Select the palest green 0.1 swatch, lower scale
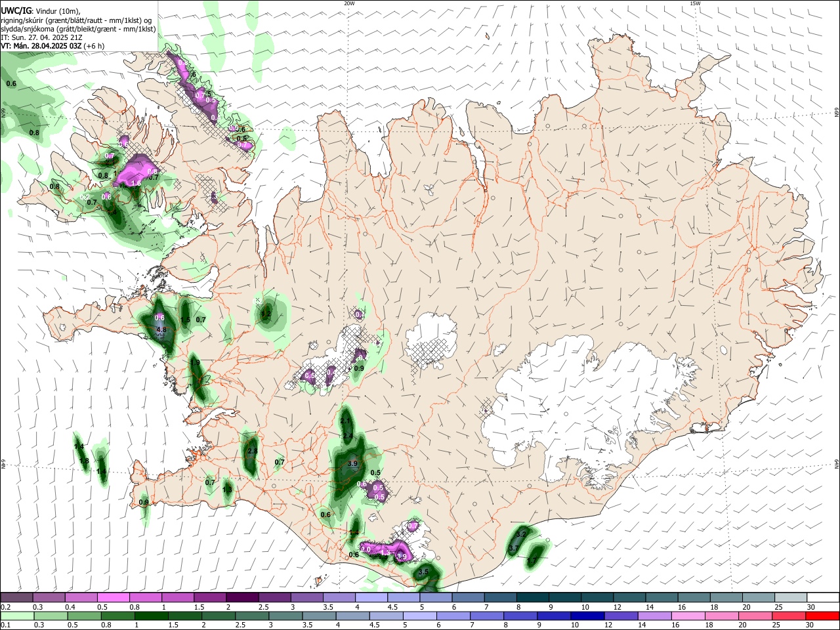840x630 pixels. click(17, 616)
